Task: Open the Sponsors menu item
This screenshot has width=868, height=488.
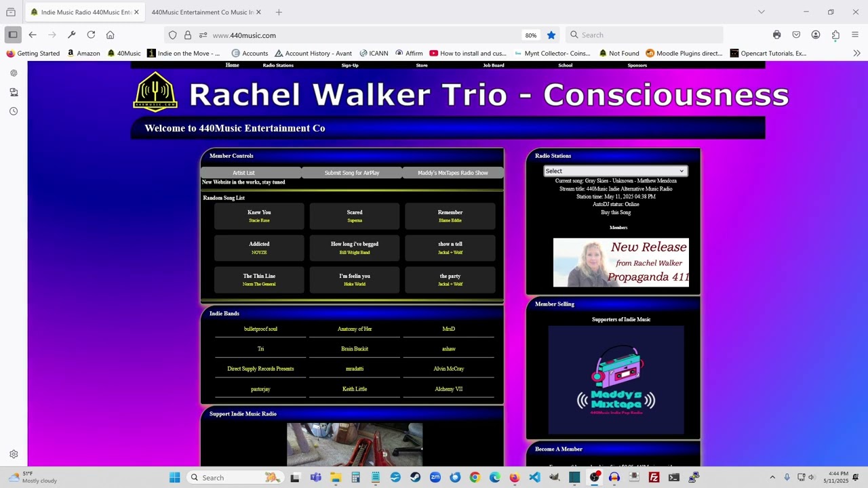Action: pyautogui.click(x=637, y=65)
